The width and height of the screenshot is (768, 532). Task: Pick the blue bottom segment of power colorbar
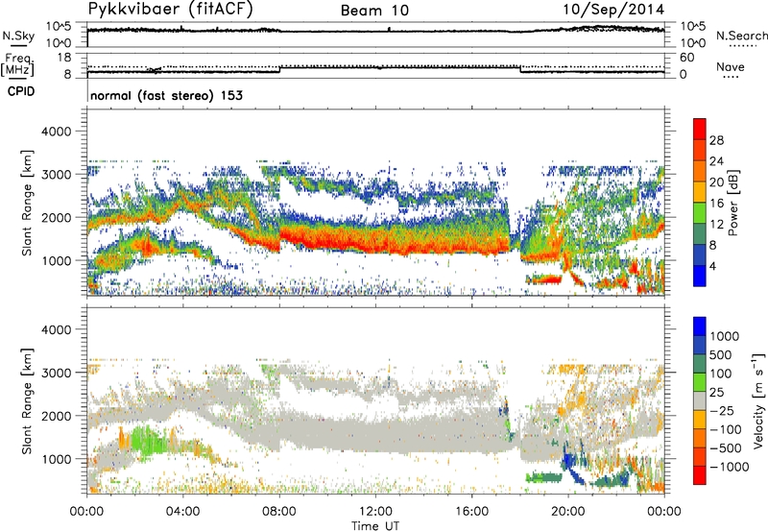coord(700,277)
